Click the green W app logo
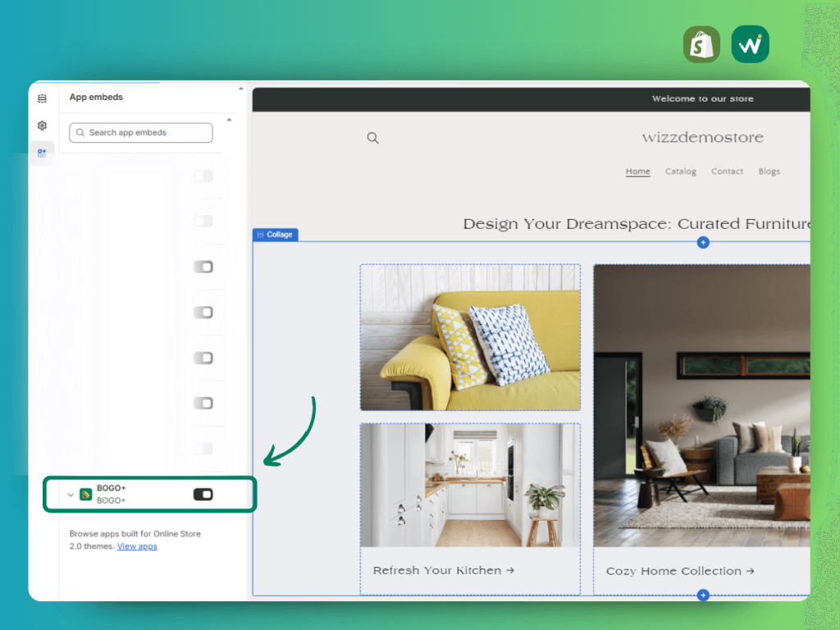This screenshot has width=840, height=630. 750,44
